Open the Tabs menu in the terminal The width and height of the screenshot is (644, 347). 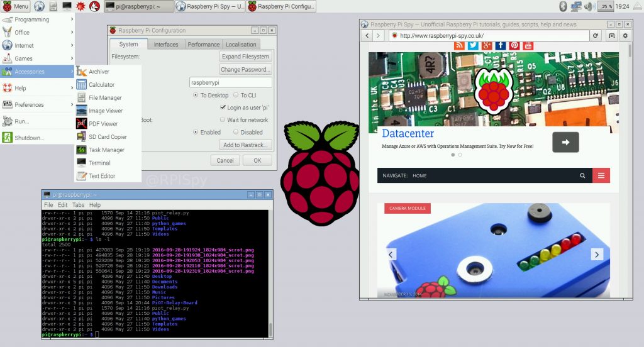(78, 205)
